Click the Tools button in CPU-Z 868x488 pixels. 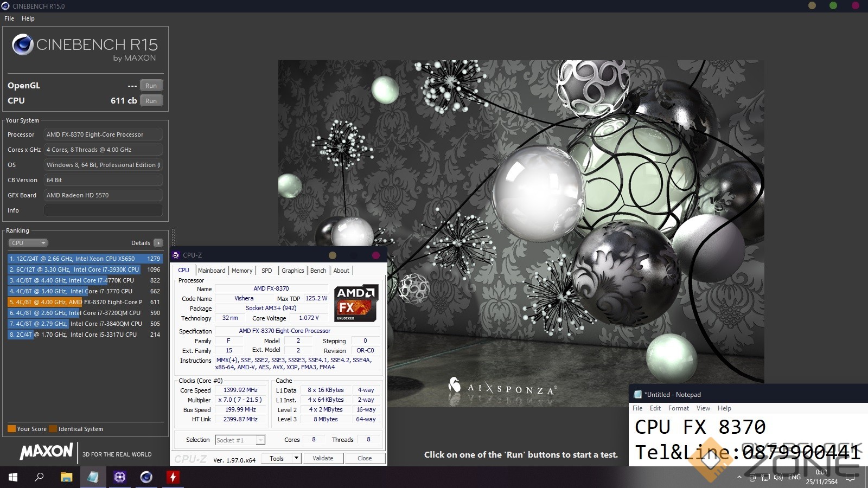coord(277,458)
